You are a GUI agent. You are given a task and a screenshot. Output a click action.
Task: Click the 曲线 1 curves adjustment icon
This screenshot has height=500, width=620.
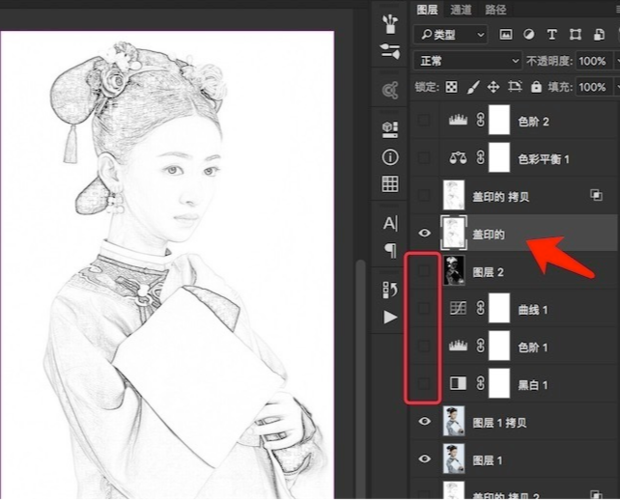point(458,308)
